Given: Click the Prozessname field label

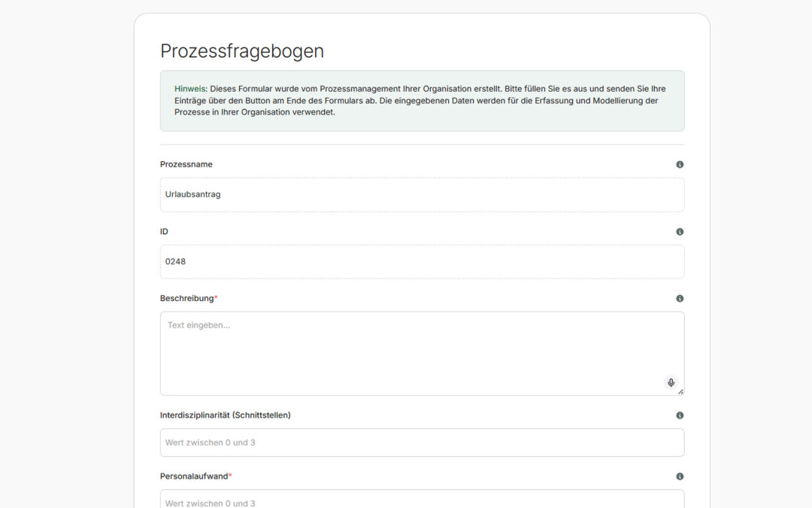Looking at the screenshot, I should [x=186, y=164].
